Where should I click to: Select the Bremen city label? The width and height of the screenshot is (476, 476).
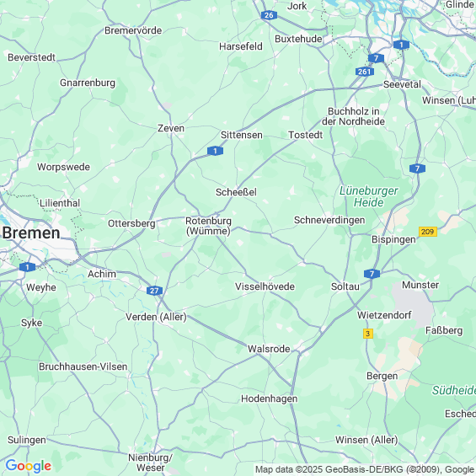[x=31, y=233]
